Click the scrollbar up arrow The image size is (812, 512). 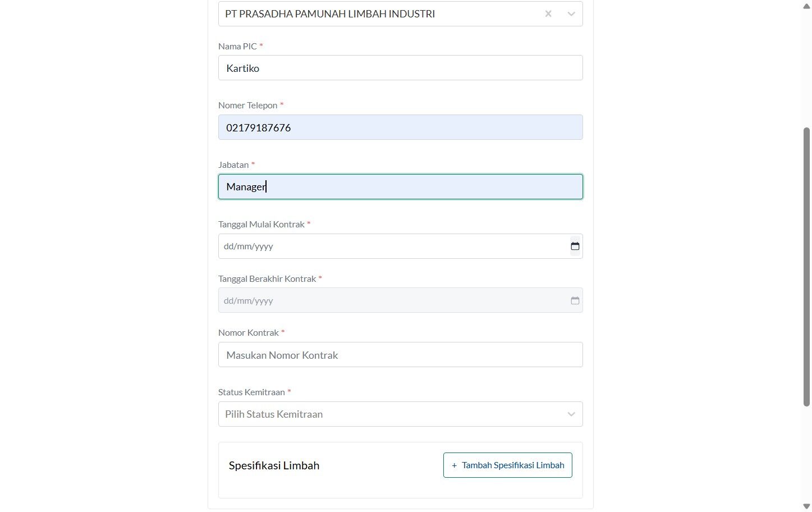[x=806, y=6]
